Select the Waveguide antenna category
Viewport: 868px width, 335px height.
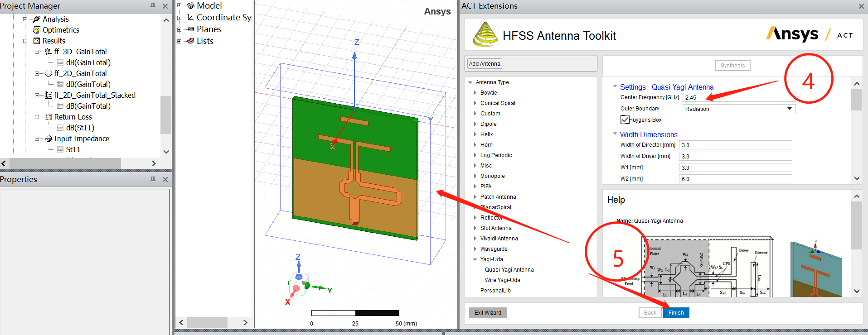(x=494, y=249)
